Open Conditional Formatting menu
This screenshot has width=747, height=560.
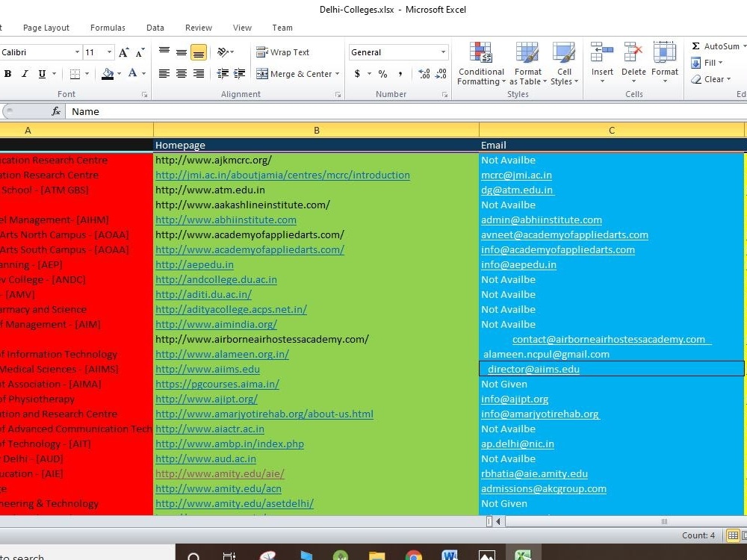pyautogui.click(x=481, y=63)
